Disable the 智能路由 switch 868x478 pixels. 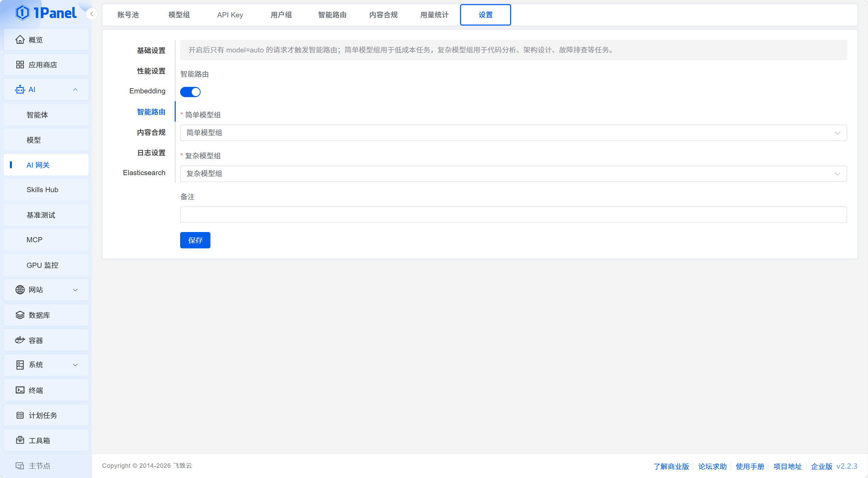tap(190, 92)
